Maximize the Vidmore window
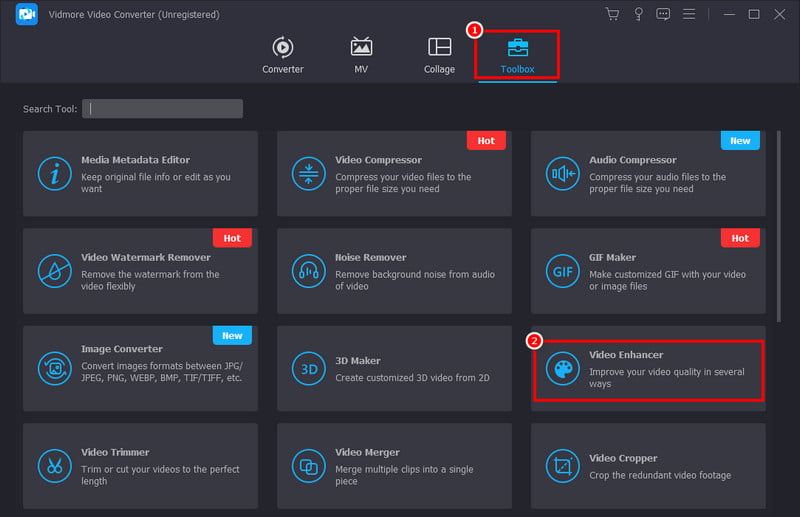Viewport: 800px width, 517px height. tap(754, 14)
